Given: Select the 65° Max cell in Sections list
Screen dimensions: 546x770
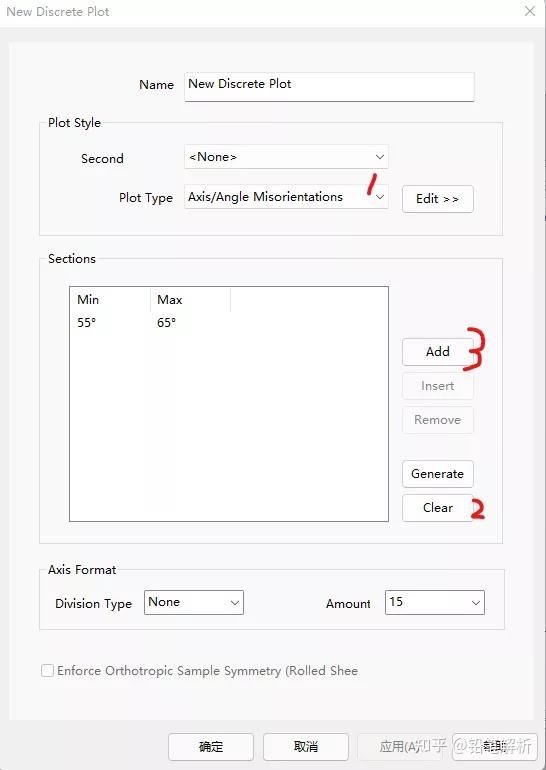Looking at the screenshot, I should [166, 323].
